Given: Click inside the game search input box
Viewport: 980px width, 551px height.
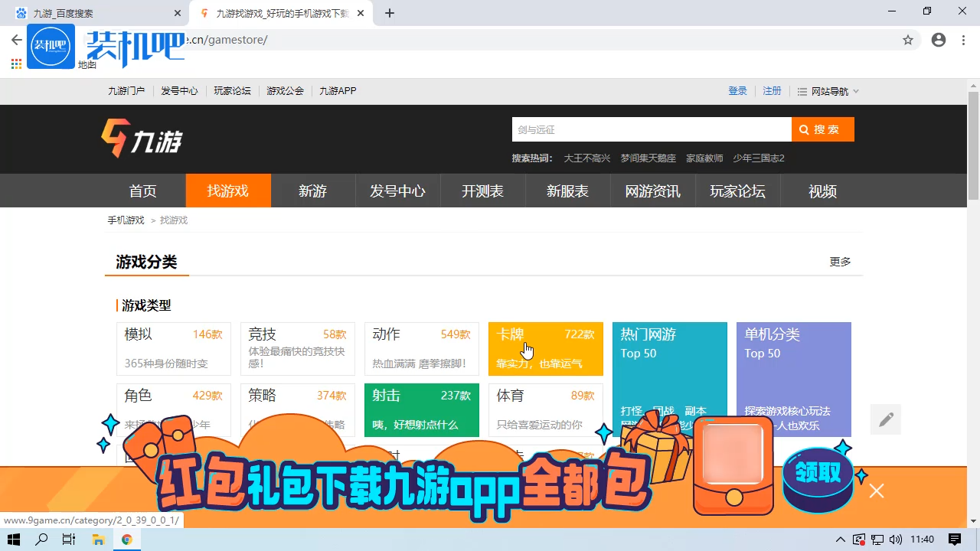Looking at the screenshot, I should tap(651, 129).
